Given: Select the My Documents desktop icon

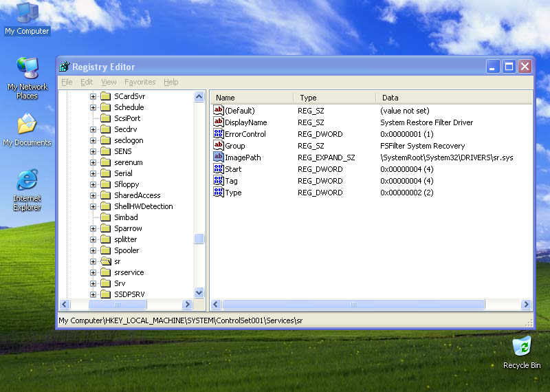Looking at the screenshot, I should pos(27,130).
